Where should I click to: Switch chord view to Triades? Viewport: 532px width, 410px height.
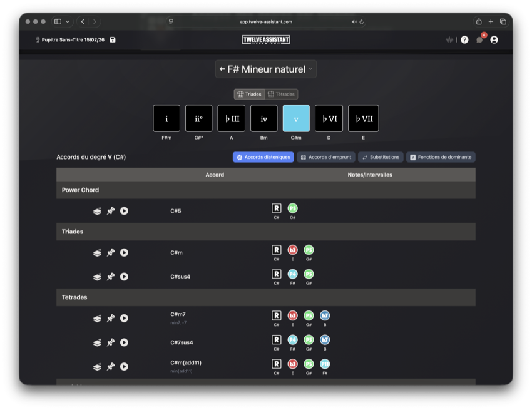(x=249, y=95)
